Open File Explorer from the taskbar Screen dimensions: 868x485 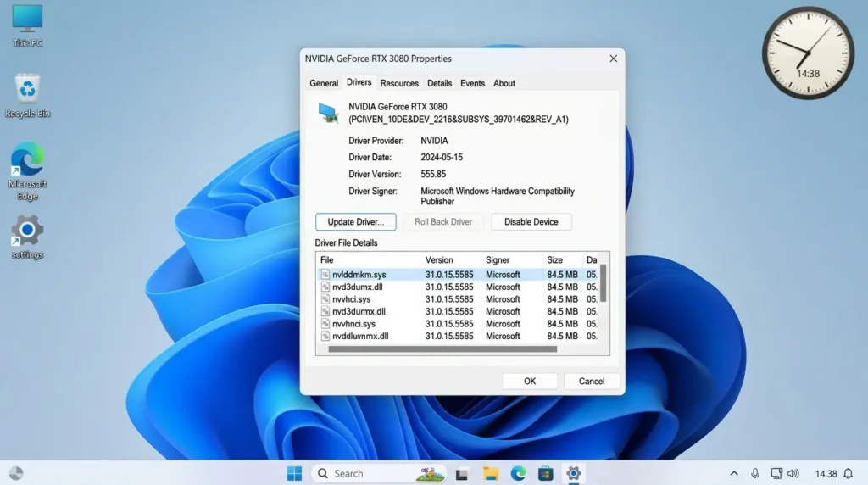point(490,473)
